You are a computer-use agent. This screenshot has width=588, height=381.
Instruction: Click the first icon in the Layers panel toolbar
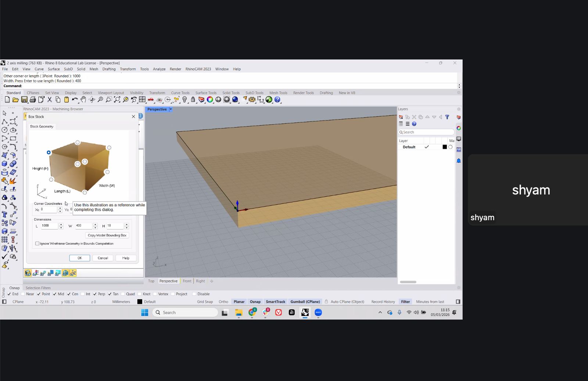click(401, 117)
